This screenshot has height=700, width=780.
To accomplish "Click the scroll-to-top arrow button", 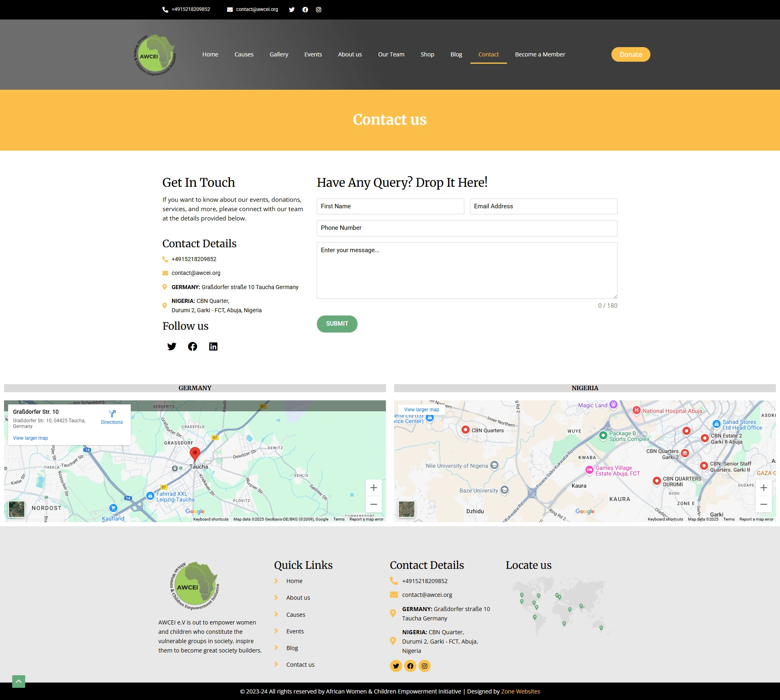I will pyautogui.click(x=19, y=681).
